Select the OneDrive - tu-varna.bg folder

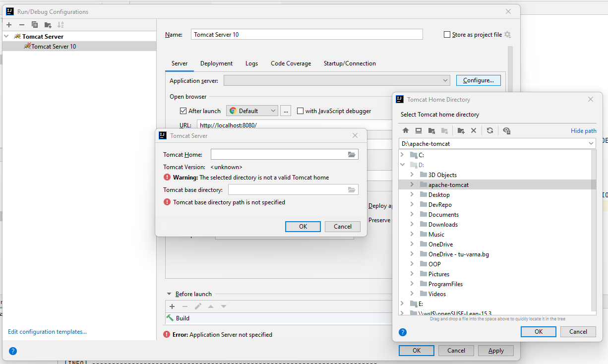tap(459, 254)
